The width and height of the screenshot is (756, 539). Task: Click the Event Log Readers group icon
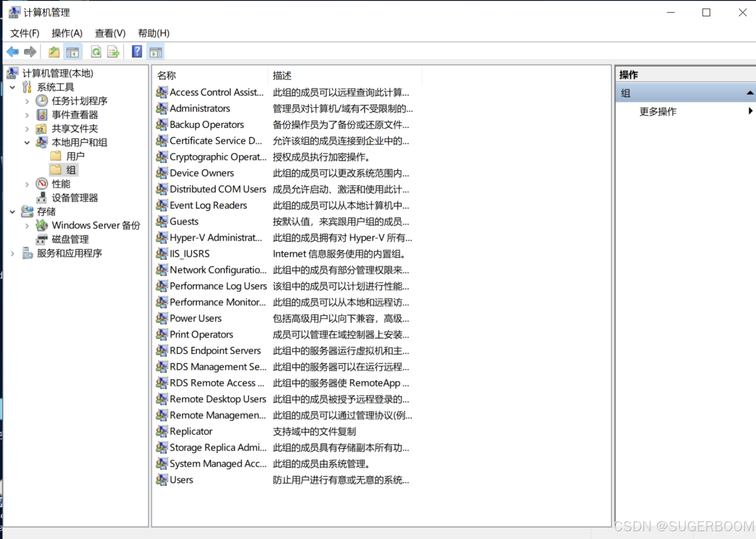(x=161, y=205)
